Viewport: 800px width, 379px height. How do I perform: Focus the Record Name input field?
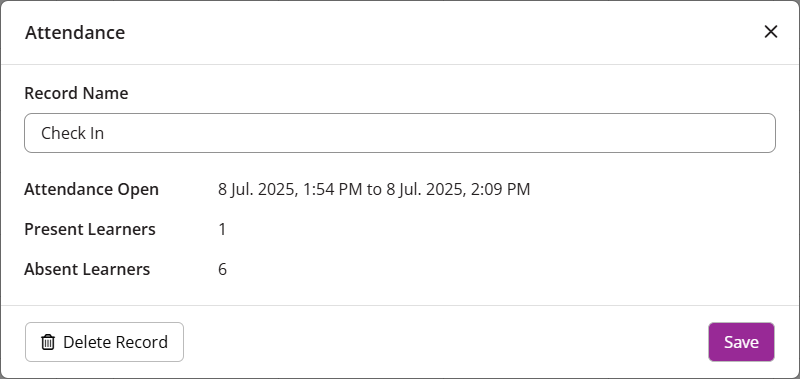pos(400,133)
